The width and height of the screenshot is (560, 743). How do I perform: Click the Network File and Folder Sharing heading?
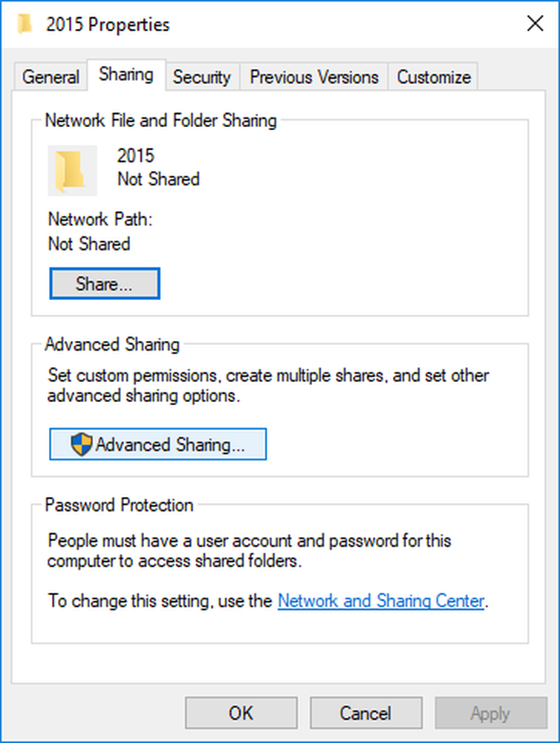(160, 120)
